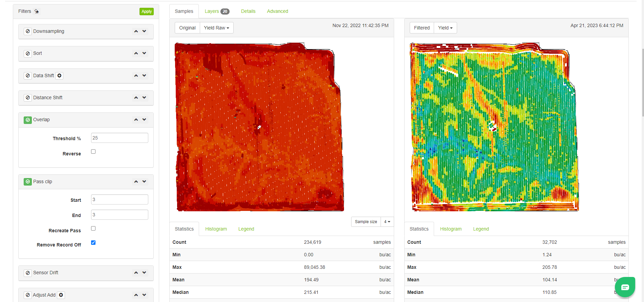This screenshot has height=302, width=644.
Task: Move Overlap filter up with arrow
Action: [136, 120]
